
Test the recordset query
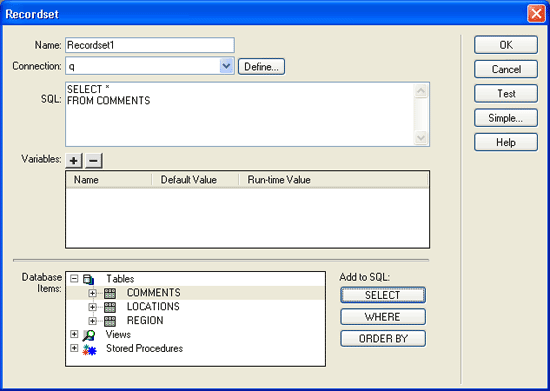click(x=506, y=94)
